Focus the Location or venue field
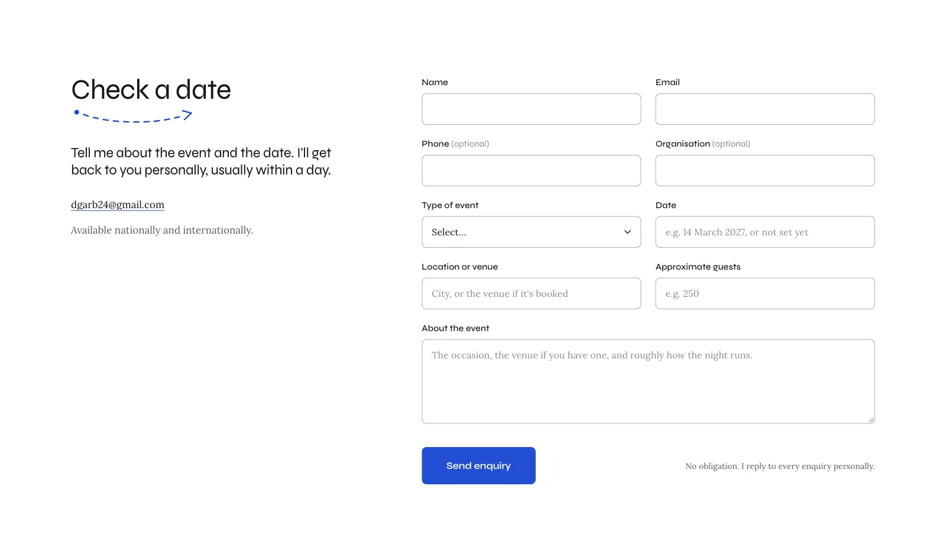The height and width of the screenshot is (560, 946). (x=531, y=293)
